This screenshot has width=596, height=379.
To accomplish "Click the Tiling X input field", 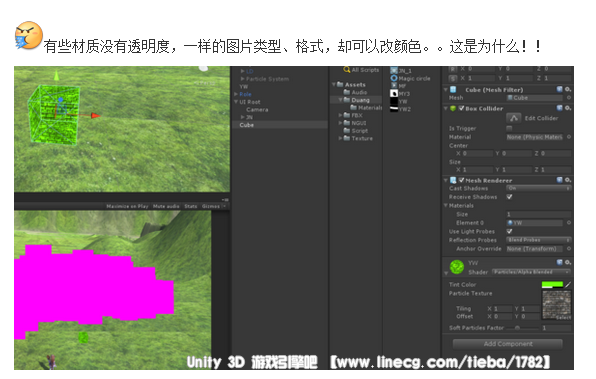I will click(502, 309).
